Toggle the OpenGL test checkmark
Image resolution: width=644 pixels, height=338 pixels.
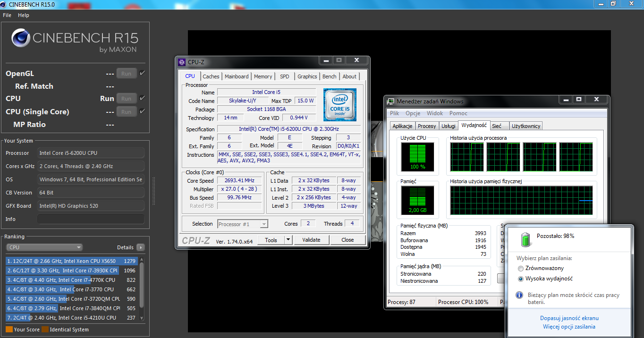pos(142,73)
